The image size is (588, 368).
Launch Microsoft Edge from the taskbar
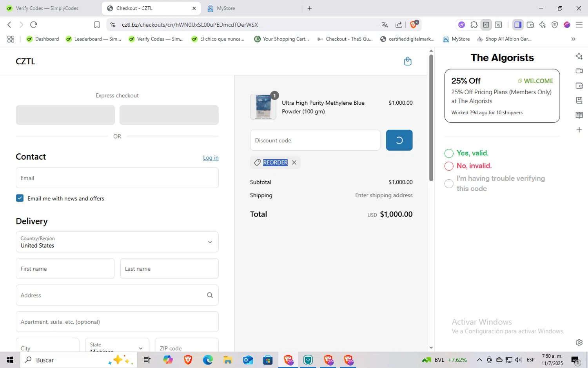[208, 360]
